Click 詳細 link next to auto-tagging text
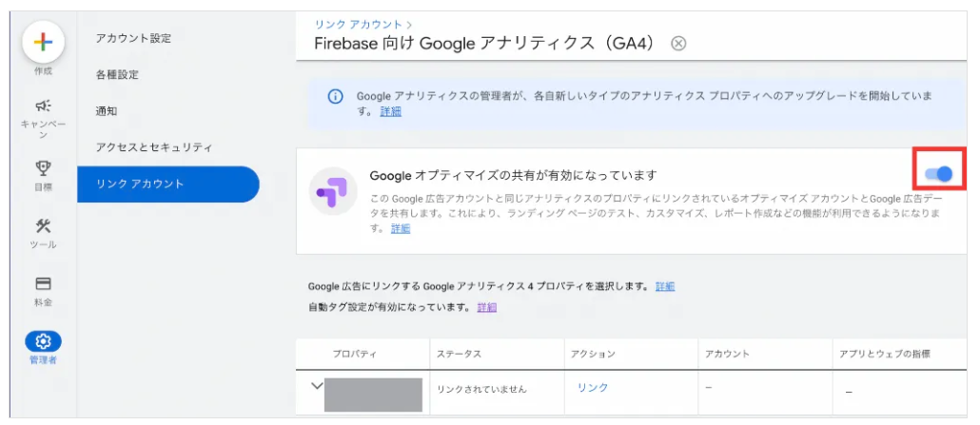The width and height of the screenshot is (980, 425). click(486, 307)
